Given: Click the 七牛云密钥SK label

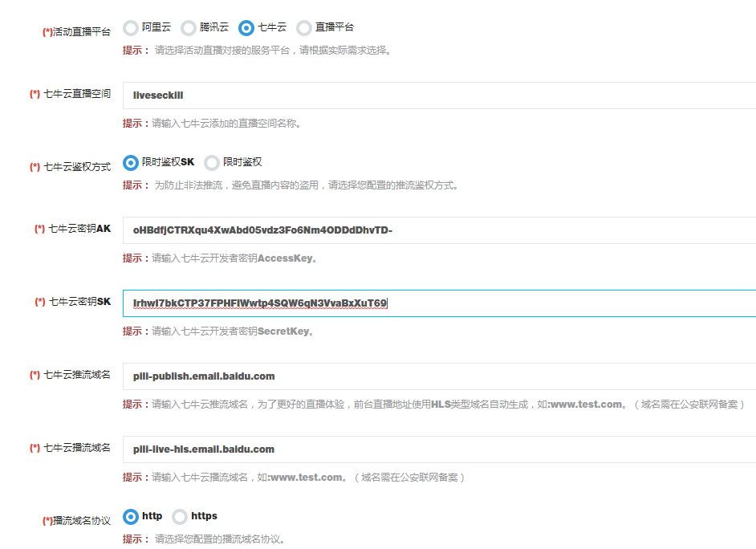Looking at the screenshot, I should tap(73, 301).
